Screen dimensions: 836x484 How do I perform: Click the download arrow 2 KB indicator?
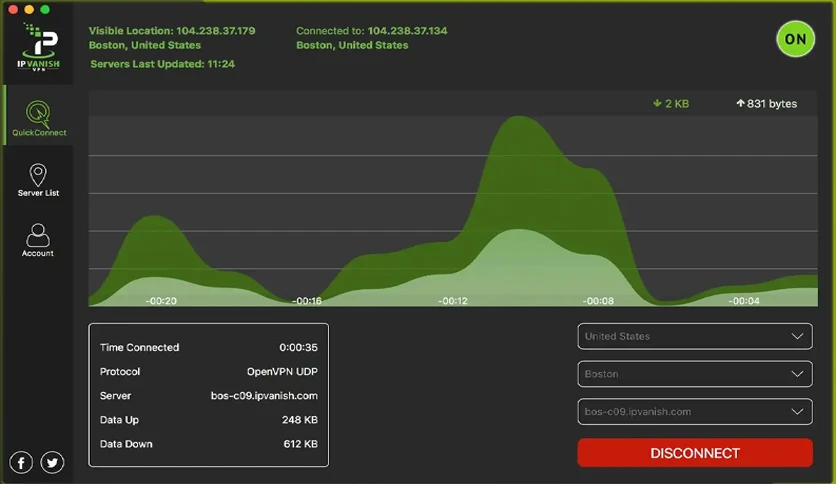tap(671, 103)
